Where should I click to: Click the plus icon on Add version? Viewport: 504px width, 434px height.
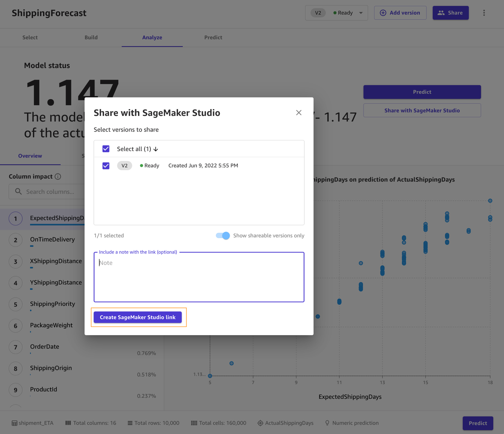point(383,13)
